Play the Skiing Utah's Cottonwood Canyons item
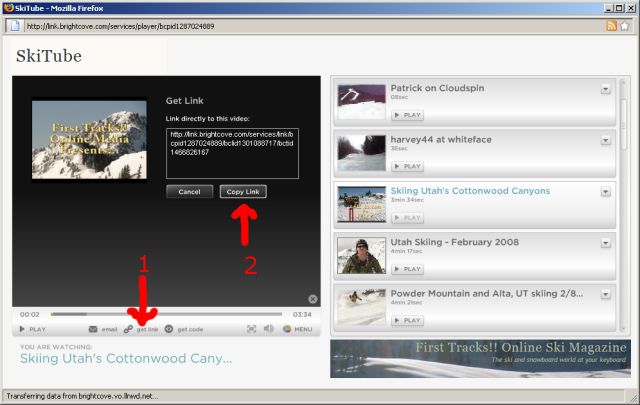The image size is (640, 405). pos(407,218)
